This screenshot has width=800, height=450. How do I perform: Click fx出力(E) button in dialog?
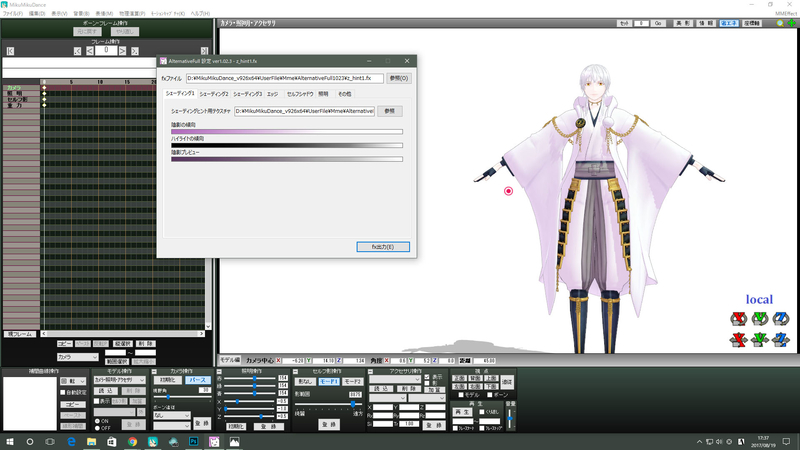[383, 246]
